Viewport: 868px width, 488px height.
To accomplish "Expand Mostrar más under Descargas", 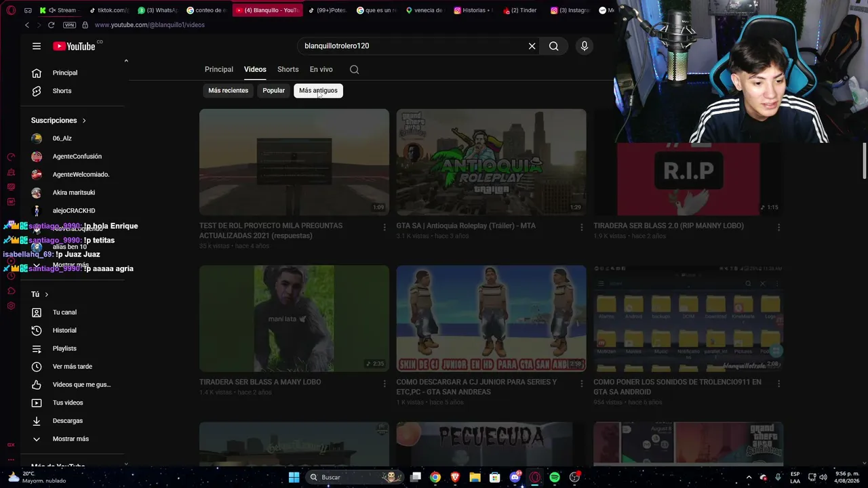I will [x=72, y=439].
